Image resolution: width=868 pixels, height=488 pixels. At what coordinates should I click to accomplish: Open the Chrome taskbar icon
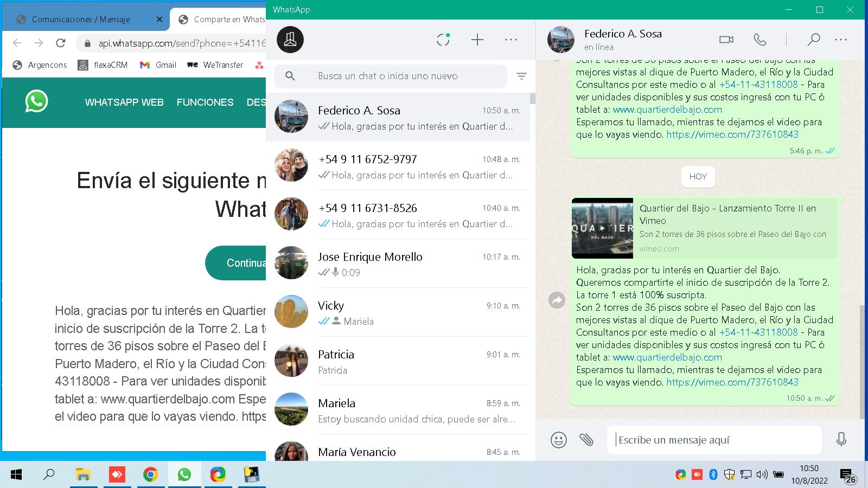tap(150, 475)
